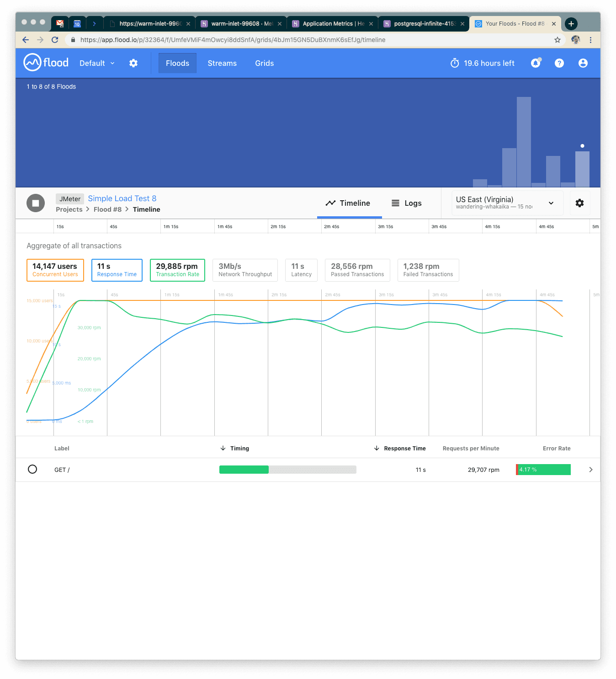Open grid settings gear beside region

click(x=579, y=203)
